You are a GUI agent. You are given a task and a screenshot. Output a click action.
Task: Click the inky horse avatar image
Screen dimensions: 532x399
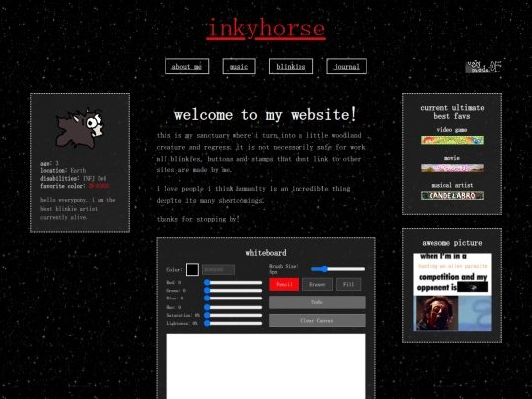(80, 128)
